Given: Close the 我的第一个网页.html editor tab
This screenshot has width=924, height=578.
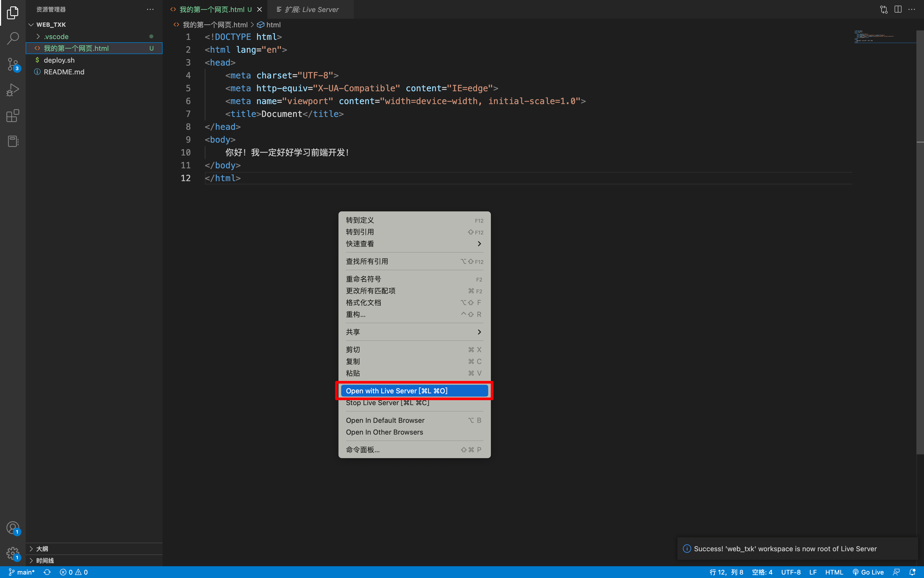Looking at the screenshot, I should (260, 10).
